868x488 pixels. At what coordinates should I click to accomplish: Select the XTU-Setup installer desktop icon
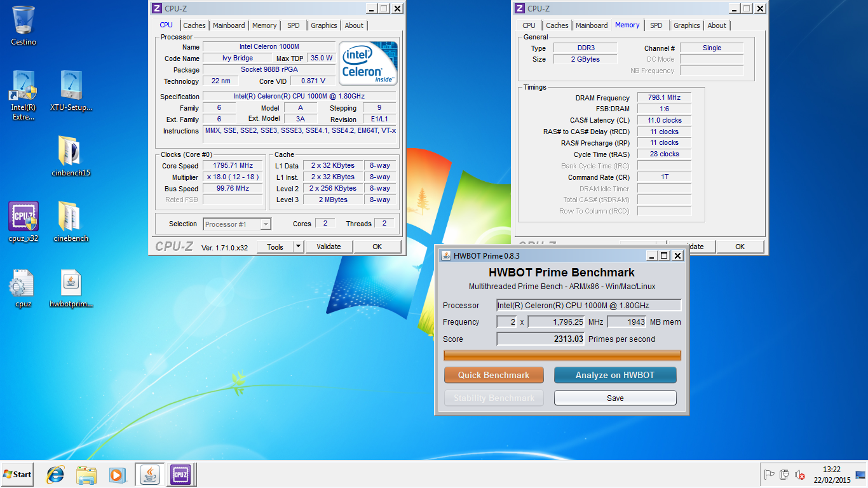tap(71, 91)
